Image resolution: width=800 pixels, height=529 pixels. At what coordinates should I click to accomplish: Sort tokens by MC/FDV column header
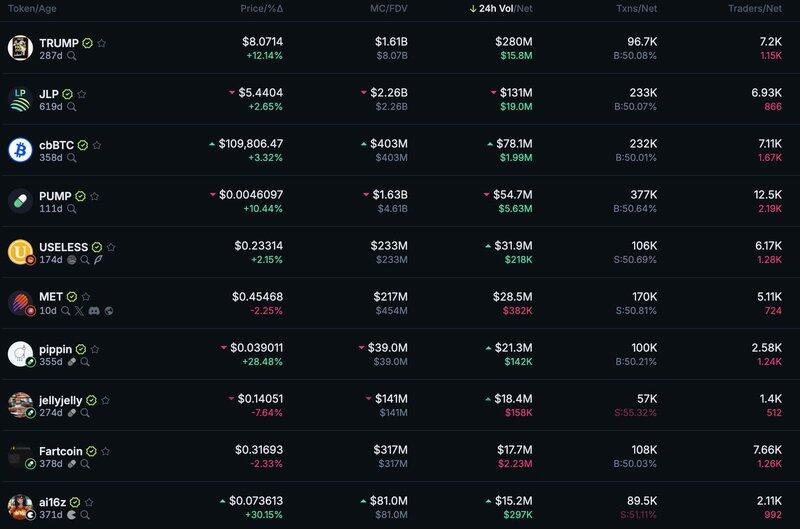(385, 9)
